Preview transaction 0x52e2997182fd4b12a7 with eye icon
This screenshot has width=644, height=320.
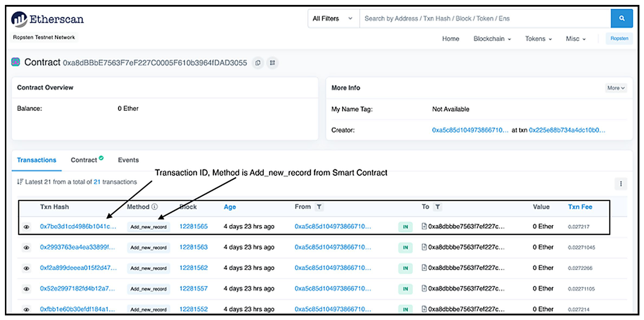click(27, 289)
